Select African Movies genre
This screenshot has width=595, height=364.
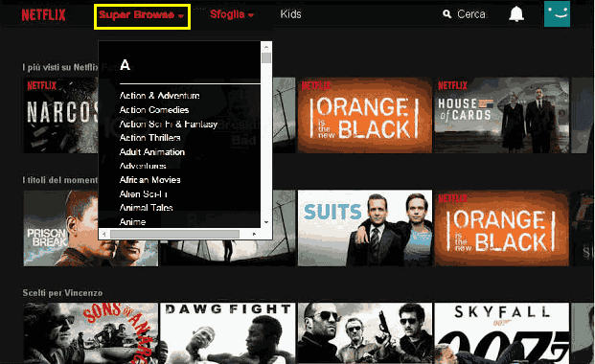coord(149,180)
